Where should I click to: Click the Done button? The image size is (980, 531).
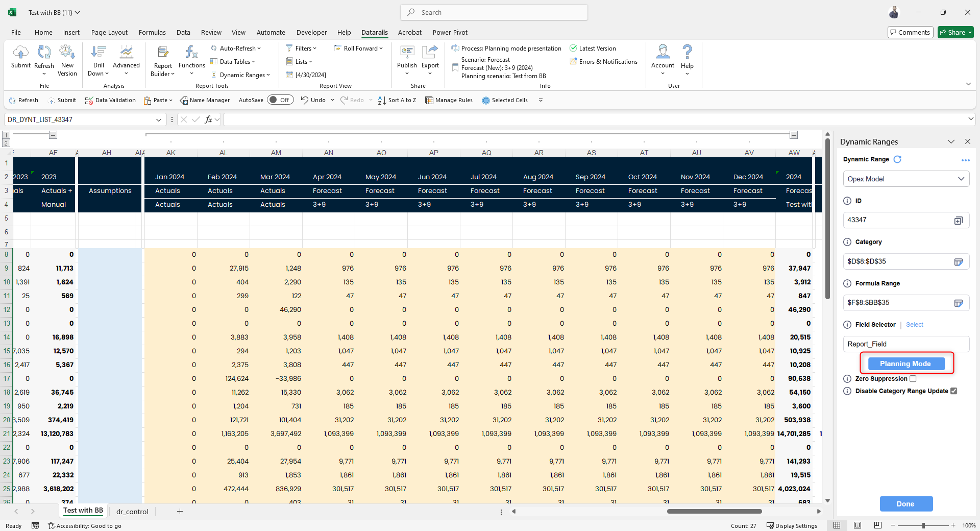click(x=906, y=504)
